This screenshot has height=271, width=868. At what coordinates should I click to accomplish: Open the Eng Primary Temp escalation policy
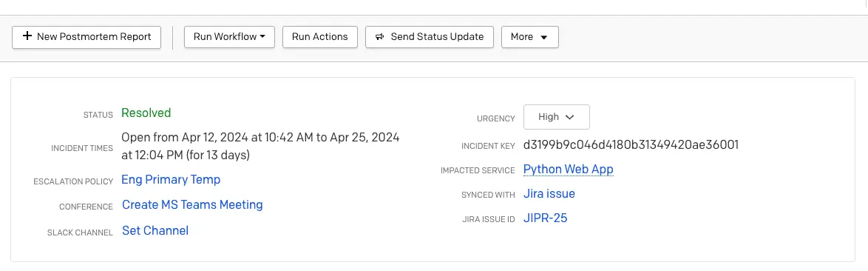[171, 180]
